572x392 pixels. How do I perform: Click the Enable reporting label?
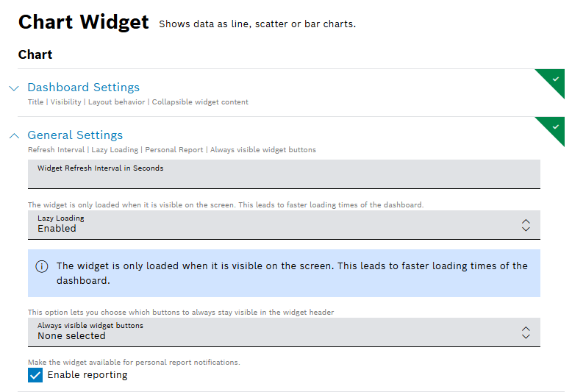click(x=87, y=375)
